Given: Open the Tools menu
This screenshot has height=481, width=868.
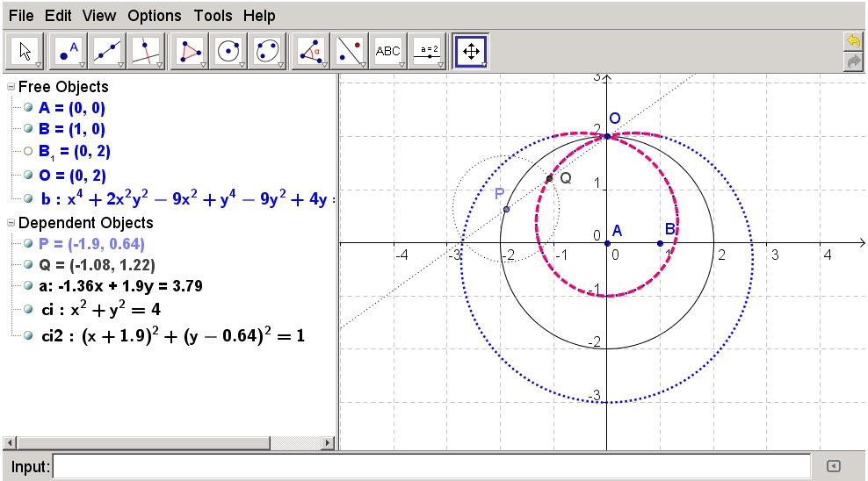Looking at the screenshot, I should [x=213, y=16].
